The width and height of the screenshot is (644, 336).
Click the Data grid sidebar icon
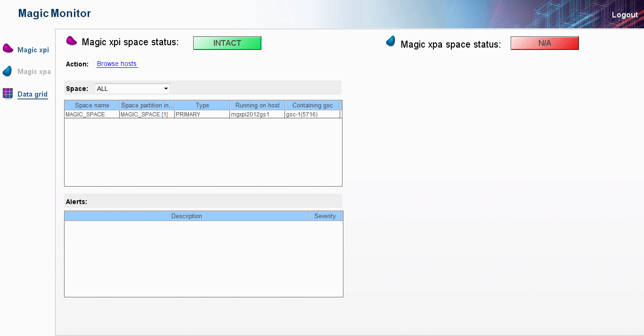click(8, 93)
